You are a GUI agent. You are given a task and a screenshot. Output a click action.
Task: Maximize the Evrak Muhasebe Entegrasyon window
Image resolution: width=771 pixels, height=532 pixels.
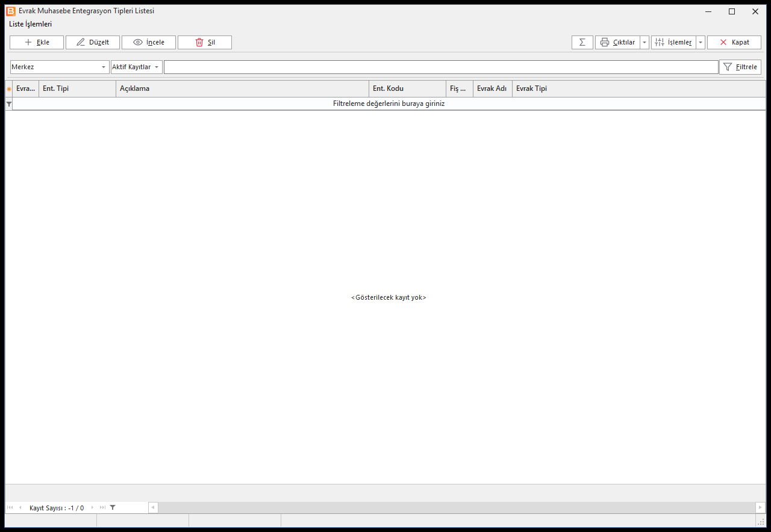[732, 11]
